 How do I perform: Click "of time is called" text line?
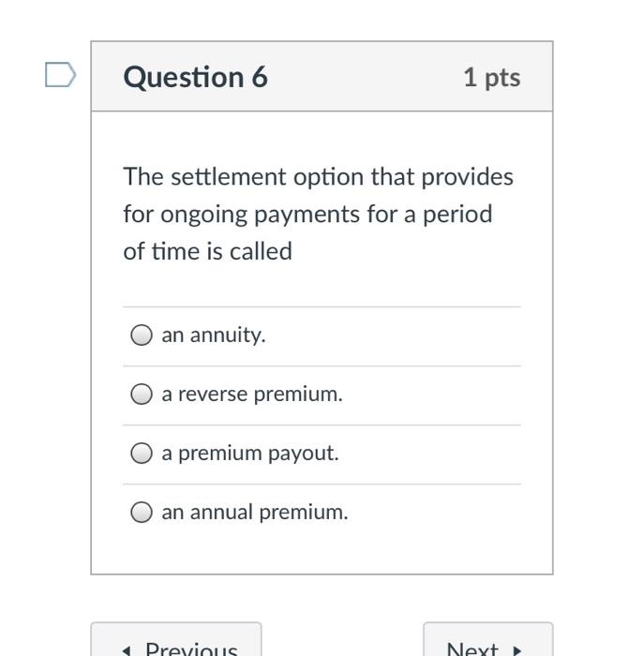tap(207, 251)
